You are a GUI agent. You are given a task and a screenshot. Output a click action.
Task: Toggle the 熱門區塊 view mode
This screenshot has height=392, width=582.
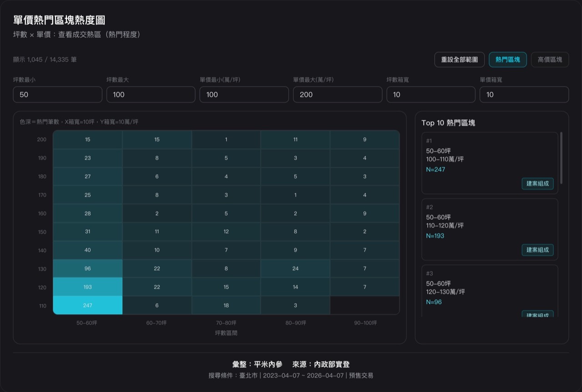507,60
